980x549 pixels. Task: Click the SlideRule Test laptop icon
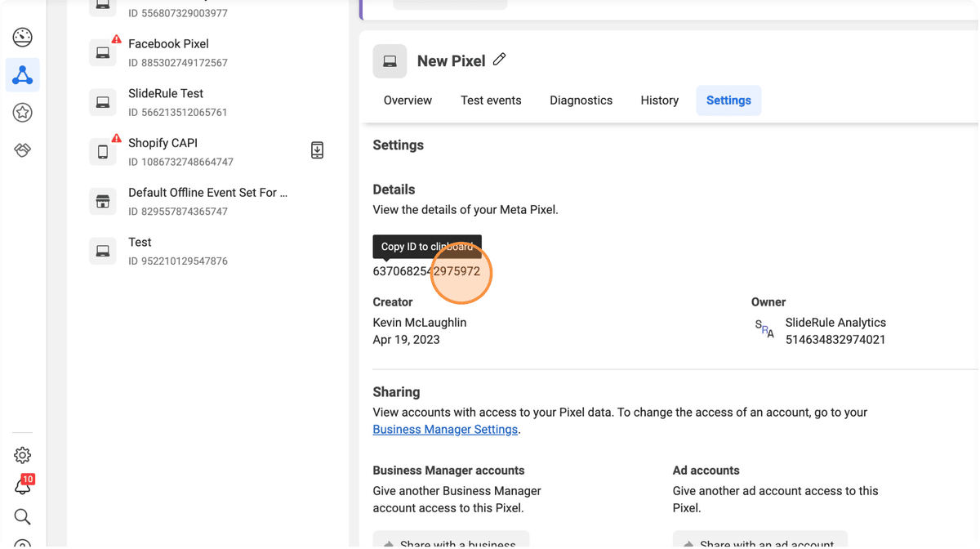tap(103, 102)
